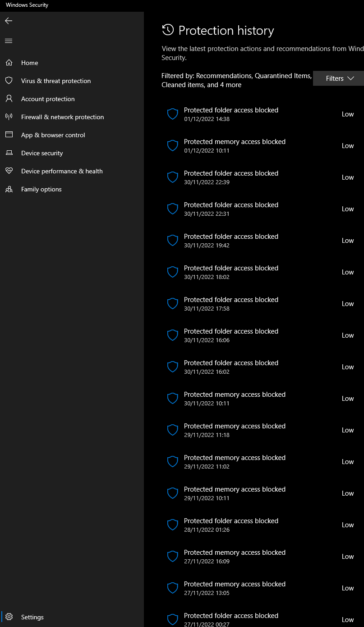The width and height of the screenshot is (364, 627).
Task: Click the Virus & threat protection shield icon
Action: [x=9, y=81]
